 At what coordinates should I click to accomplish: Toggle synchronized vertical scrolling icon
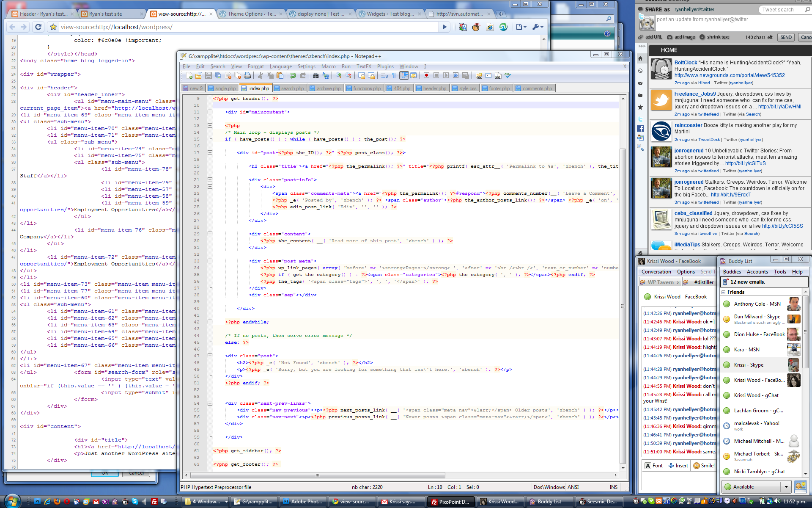tap(361, 75)
